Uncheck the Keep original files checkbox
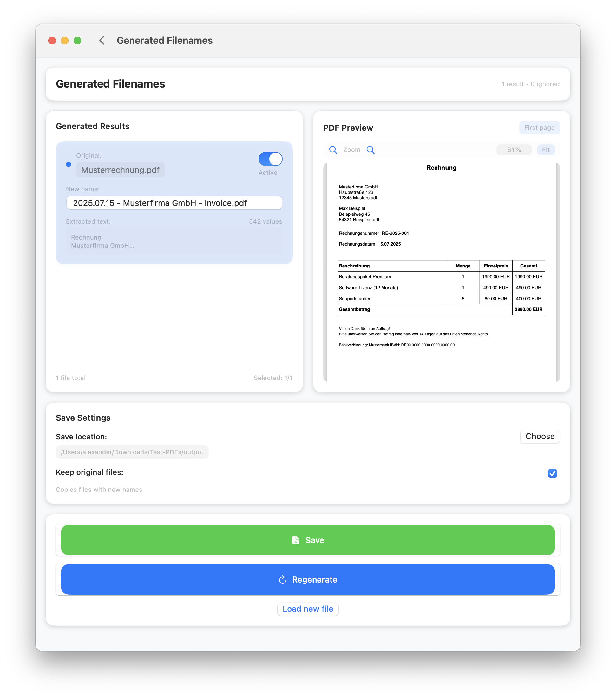The height and width of the screenshot is (698, 616). pyautogui.click(x=552, y=474)
